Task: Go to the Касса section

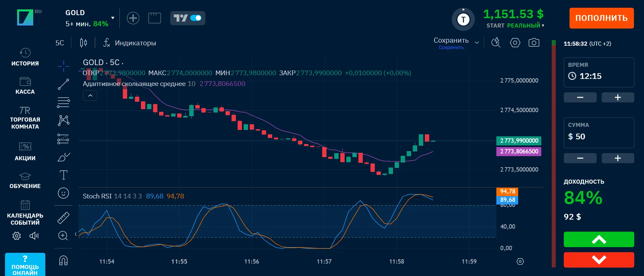Action: (25, 86)
